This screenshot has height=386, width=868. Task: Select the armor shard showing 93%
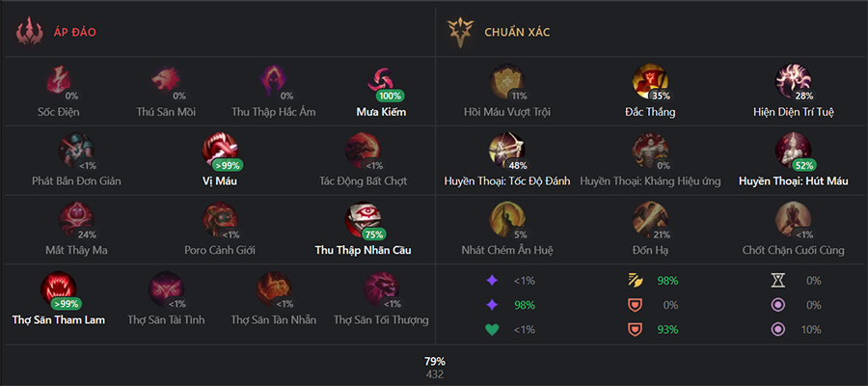(x=634, y=329)
